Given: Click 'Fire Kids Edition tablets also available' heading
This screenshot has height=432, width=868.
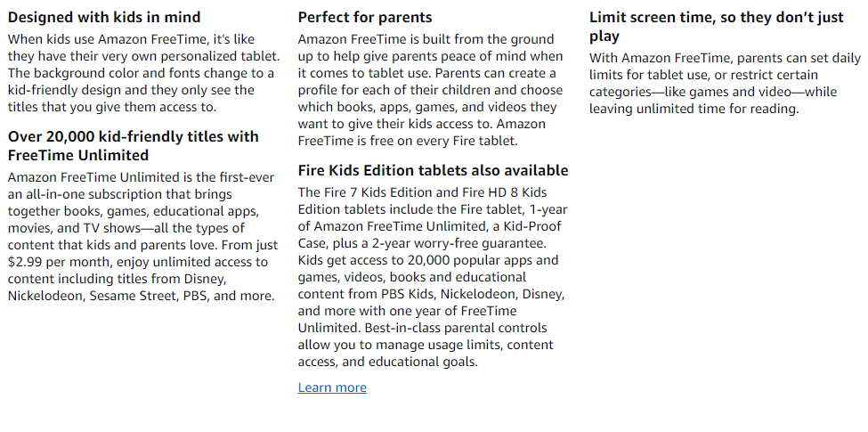Looking at the screenshot, I should (433, 170).
